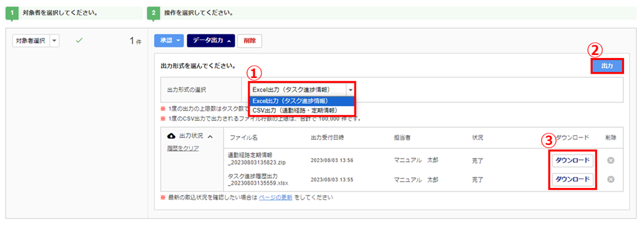
Task: Click timestamp 2023/08/03 13:56
Action: 331,160
